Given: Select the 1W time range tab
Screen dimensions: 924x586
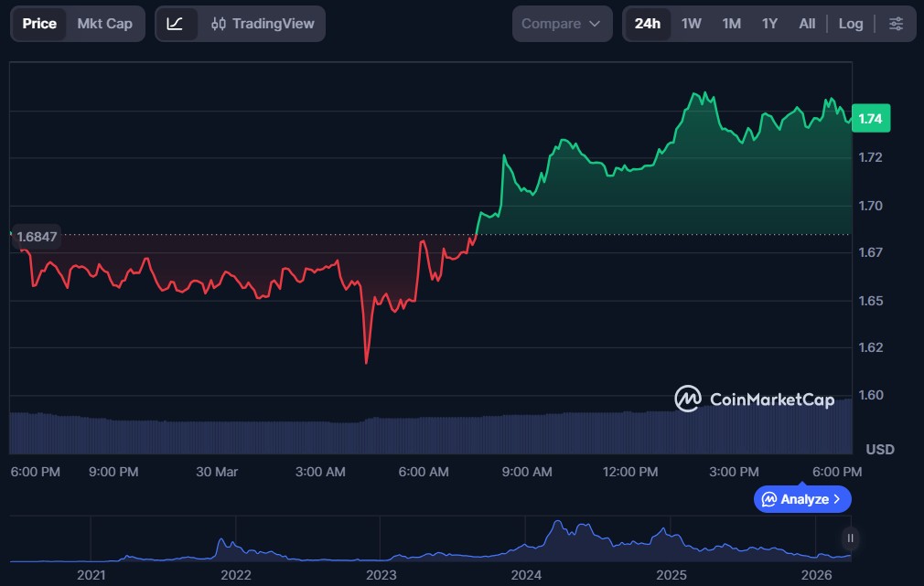Looking at the screenshot, I should tap(691, 24).
